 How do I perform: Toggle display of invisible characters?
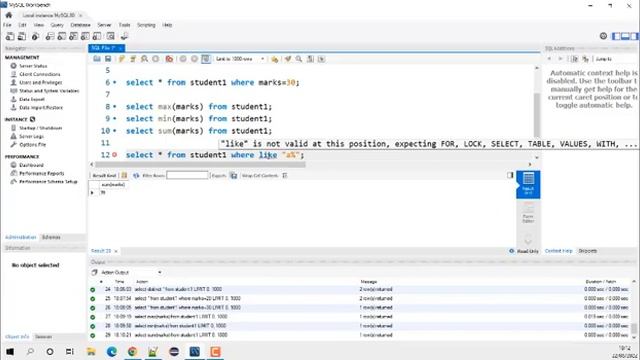pos(310,59)
